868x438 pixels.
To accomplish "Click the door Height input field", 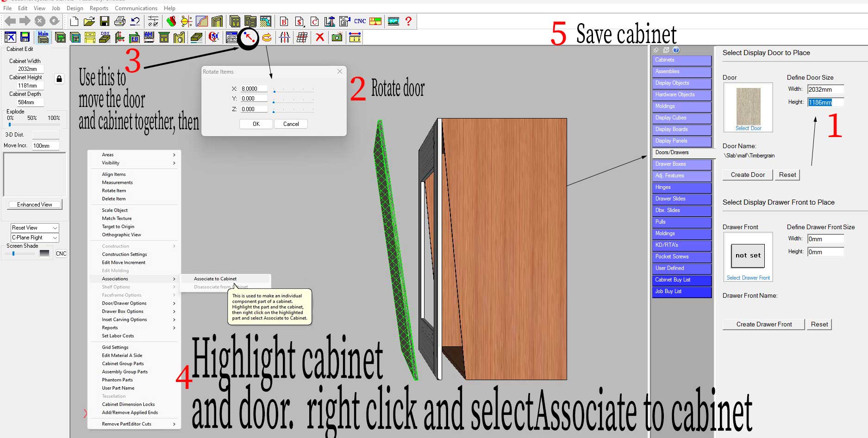I will pyautogui.click(x=825, y=102).
